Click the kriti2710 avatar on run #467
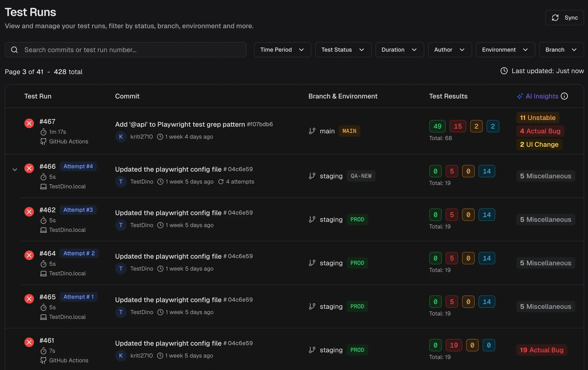Viewport: 588px width, 370px height. [x=121, y=136]
